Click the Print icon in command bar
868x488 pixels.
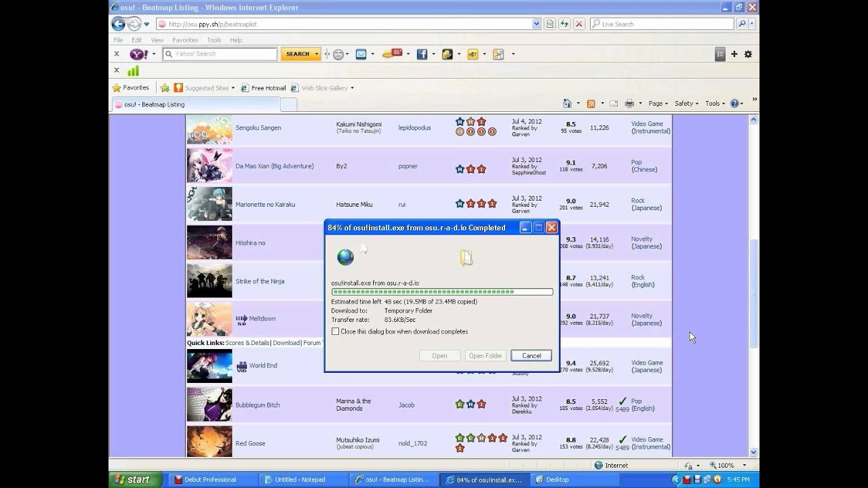[629, 104]
